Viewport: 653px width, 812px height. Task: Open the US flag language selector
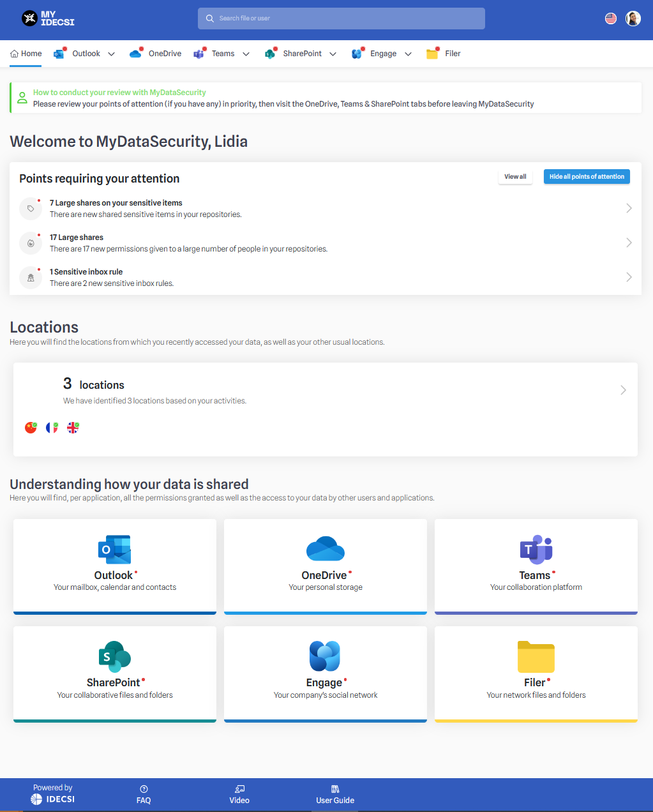click(x=611, y=19)
